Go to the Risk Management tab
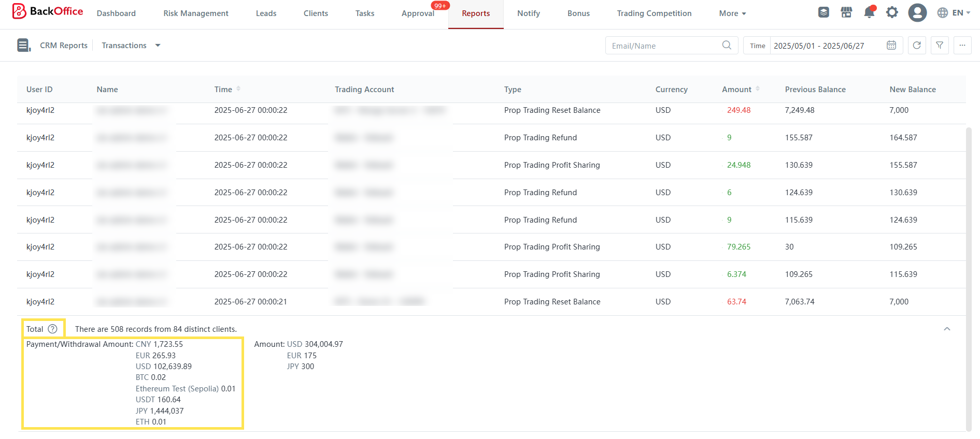 (x=195, y=13)
